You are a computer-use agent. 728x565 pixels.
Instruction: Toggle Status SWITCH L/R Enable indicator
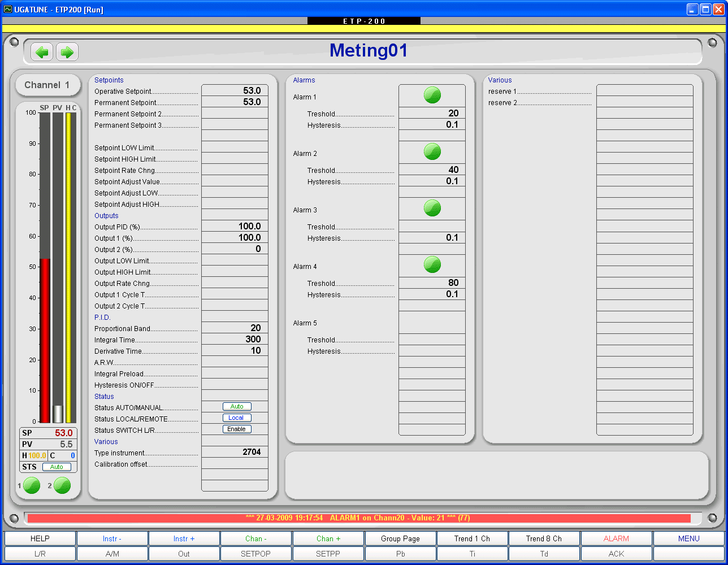tap(237, 429)
